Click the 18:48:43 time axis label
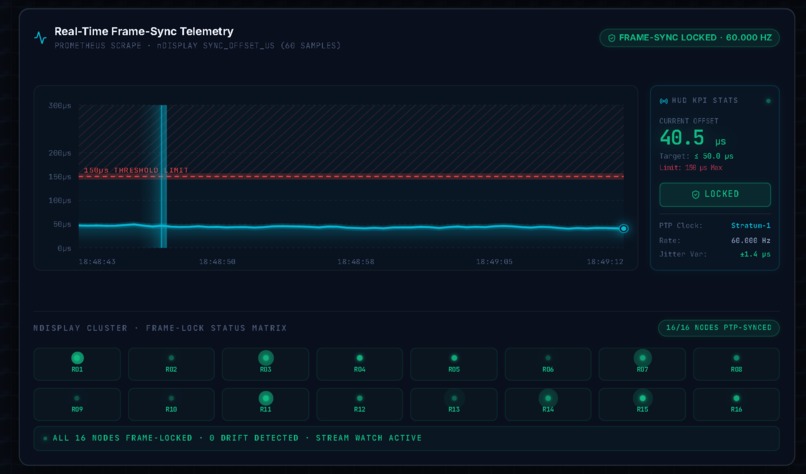This screenshot has height=474, width=806. 97,262
